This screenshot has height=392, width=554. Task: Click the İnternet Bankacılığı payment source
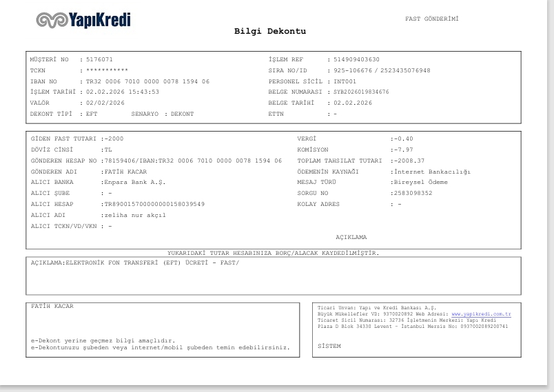[x=432, y=172]
